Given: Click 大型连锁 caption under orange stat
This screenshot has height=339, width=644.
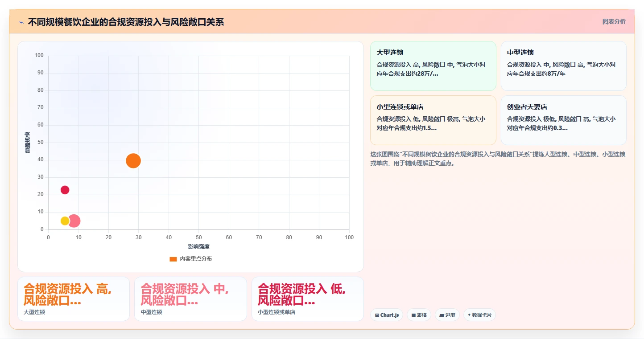Looking at the screenshot, I should point(34,312).
